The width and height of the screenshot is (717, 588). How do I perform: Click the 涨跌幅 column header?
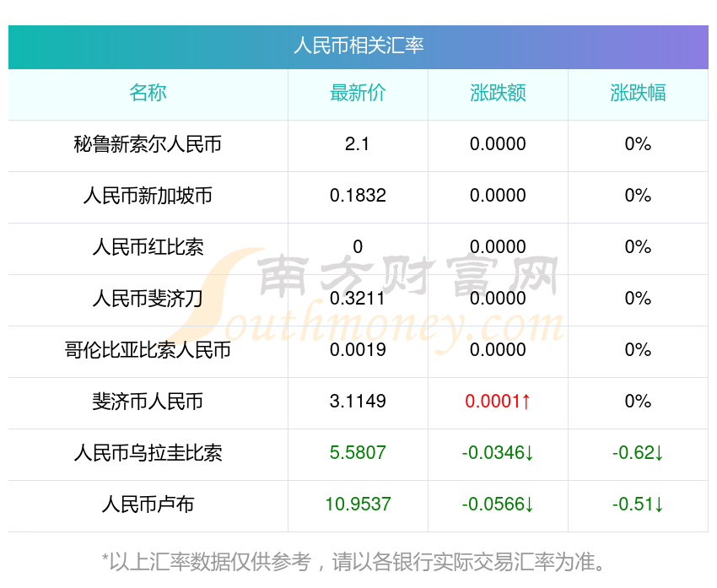[638, 93]
